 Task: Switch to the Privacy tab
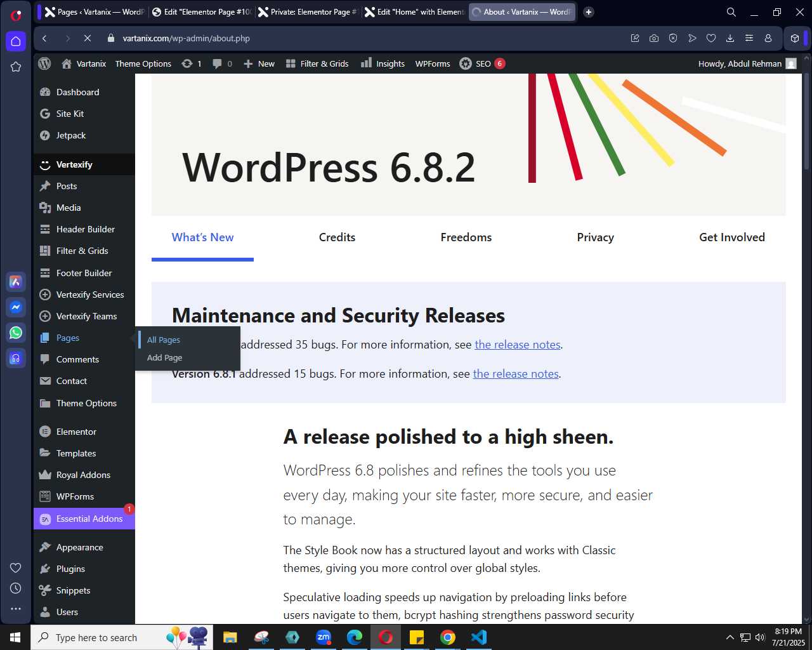(595, 237)
